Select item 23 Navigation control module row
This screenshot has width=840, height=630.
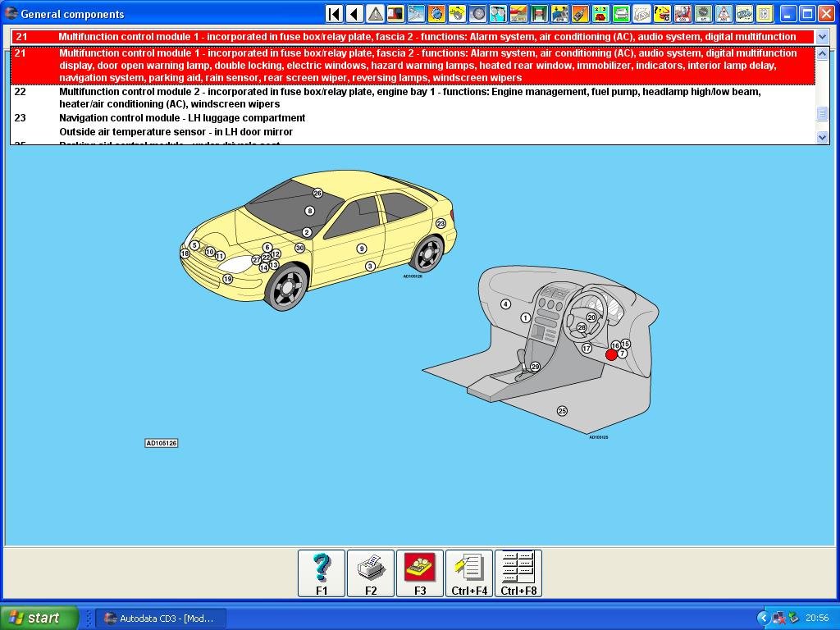pyautogui.click(x=413, y=118)
